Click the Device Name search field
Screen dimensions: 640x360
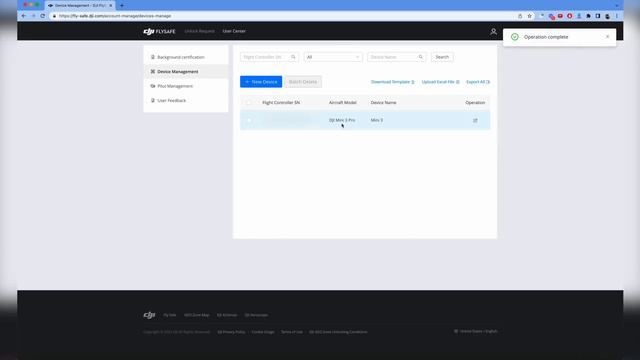click(396, 57)
